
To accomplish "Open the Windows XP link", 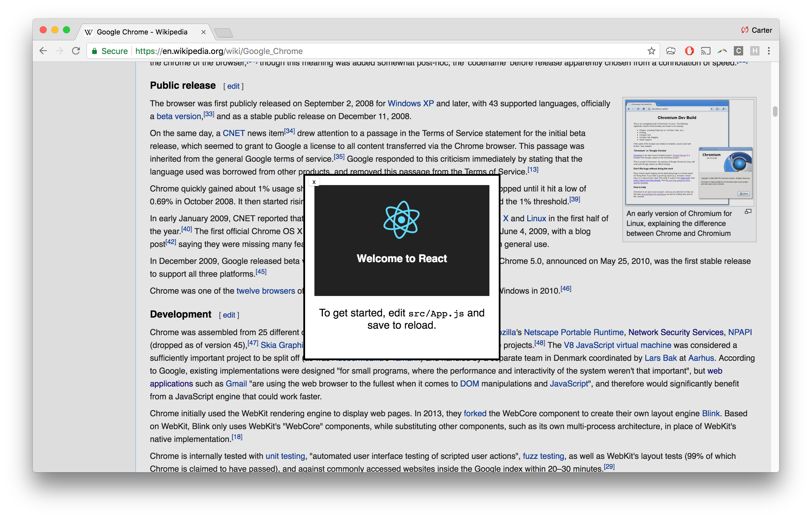I will tap(411, 103).
